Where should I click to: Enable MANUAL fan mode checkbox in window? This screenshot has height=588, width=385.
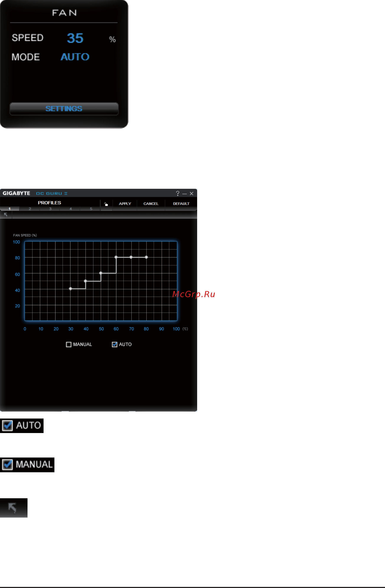[69, 344]
